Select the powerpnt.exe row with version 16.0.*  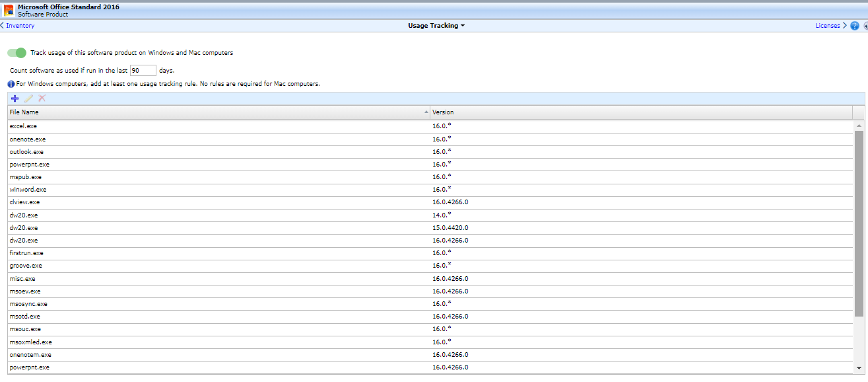pos(430,165)
